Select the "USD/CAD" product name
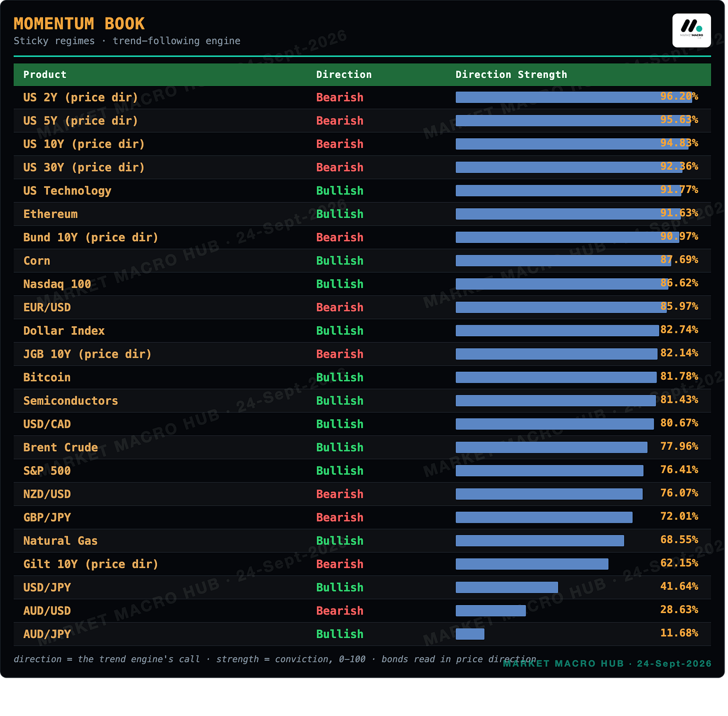Viewport: 728px width, 716px height. (47, 424)
